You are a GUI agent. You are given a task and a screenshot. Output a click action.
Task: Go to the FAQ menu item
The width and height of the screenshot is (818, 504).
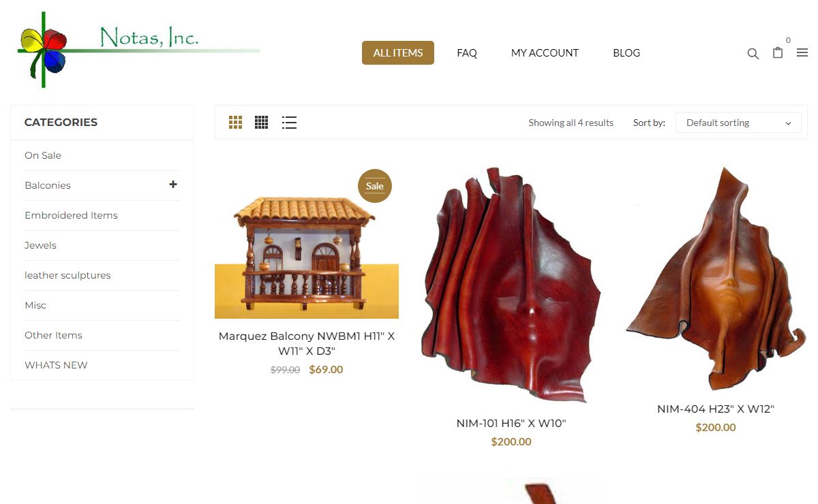click(467, 52)
